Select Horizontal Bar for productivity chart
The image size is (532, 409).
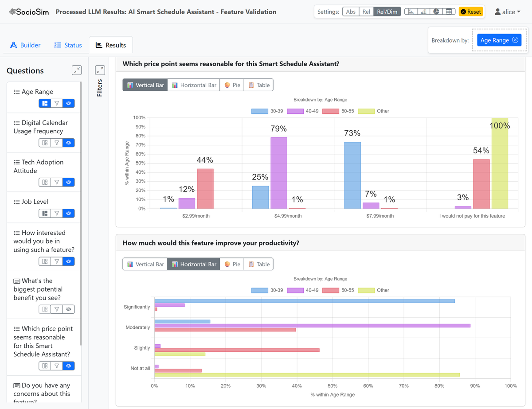tap(194, 264)
